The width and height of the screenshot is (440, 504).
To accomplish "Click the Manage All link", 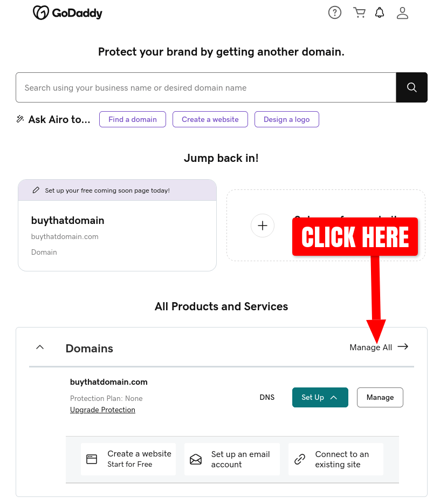I will 370,347.
